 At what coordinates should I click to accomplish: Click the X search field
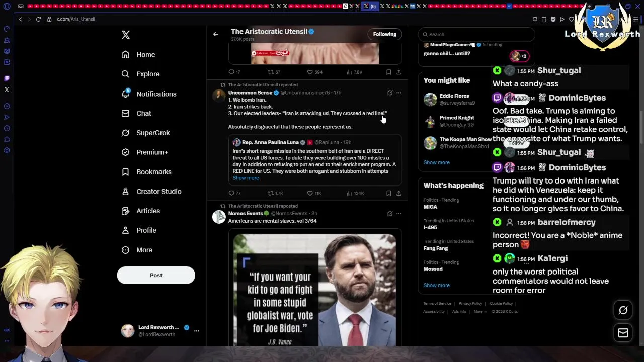coord(476,34)
